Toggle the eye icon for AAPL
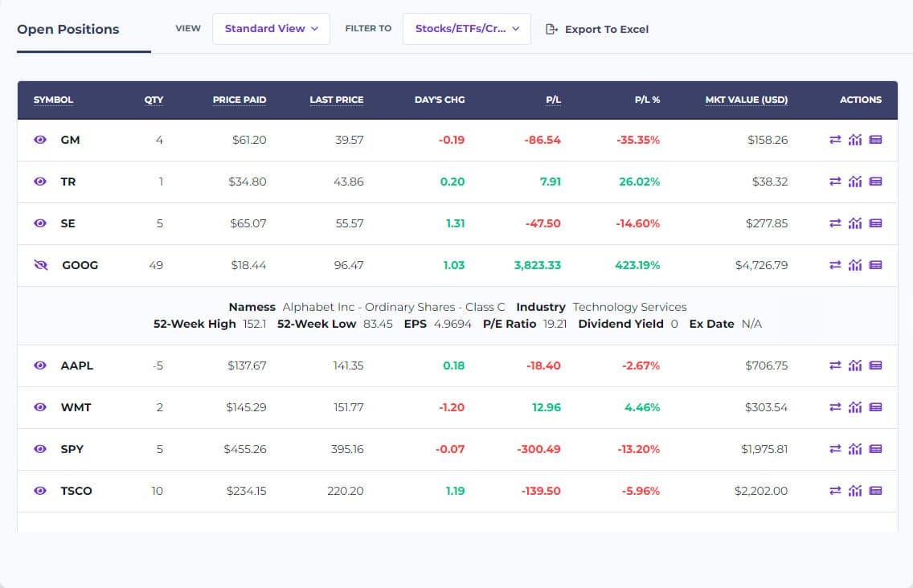Image resolution: width=913 pixels, height=588 pixels. [x=39, y=365]
